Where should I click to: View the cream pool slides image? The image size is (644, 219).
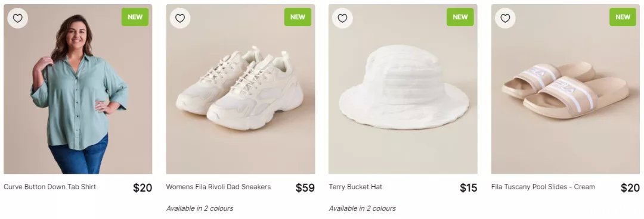tap(565, 89)
